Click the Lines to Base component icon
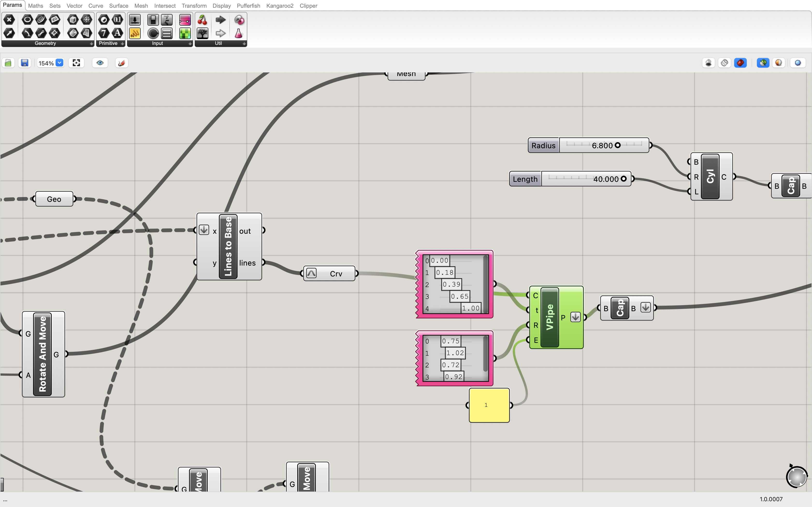Image resolution: width=812 pixels, height=507 pixels. point(227,246)
